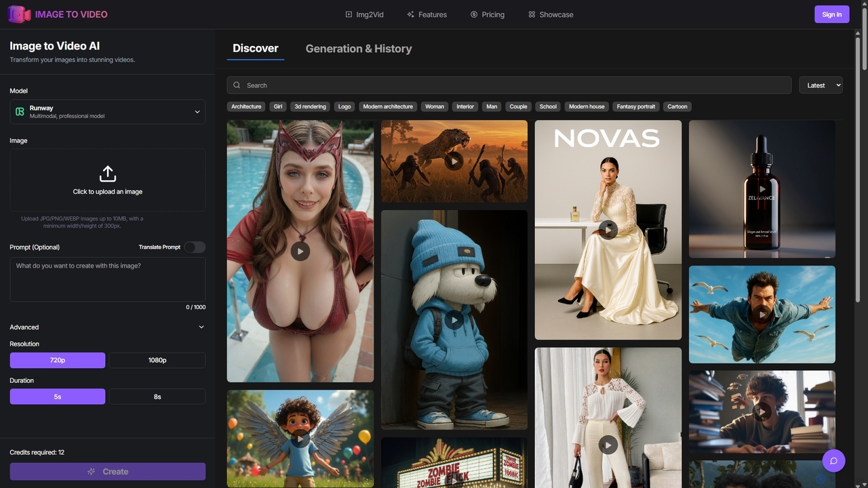Open the Latest sort dropdown
868x488 pixels.
(x=821, y=85)
